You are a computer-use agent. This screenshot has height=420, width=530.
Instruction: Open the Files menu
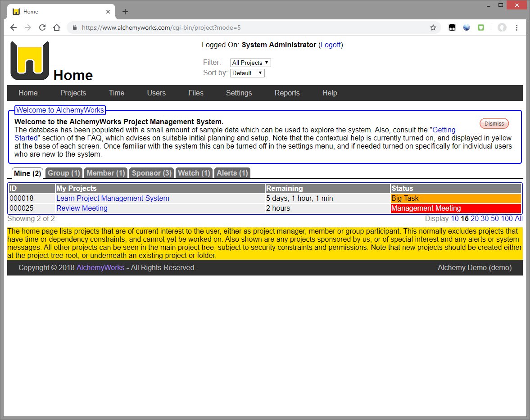coord(196,93)
